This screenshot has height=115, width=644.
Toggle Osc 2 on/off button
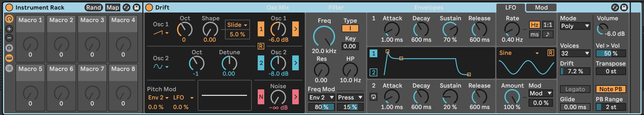(x=261, y=63)
